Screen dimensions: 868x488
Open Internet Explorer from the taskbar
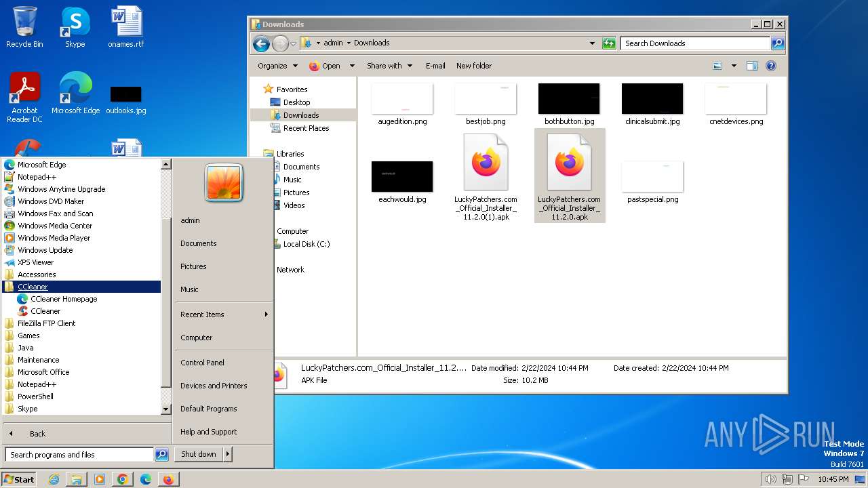(54, 479)
